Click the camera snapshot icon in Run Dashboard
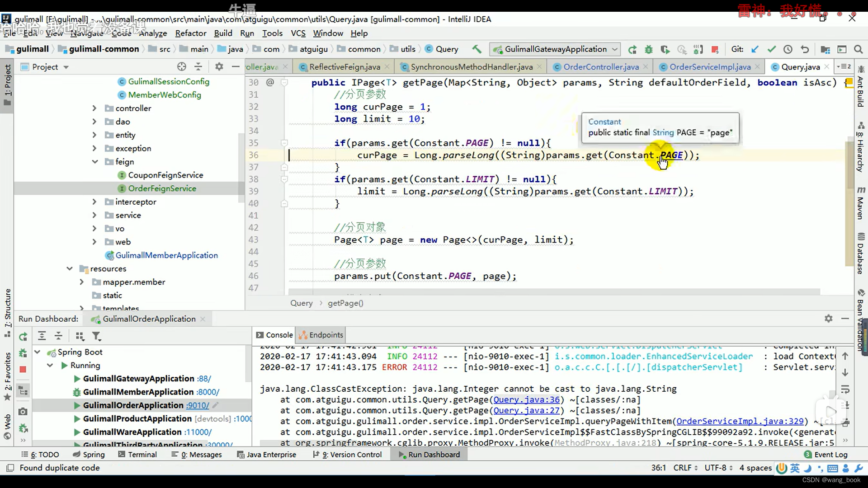This screenshot has height=488, width=868. click(x=23, y=412)
